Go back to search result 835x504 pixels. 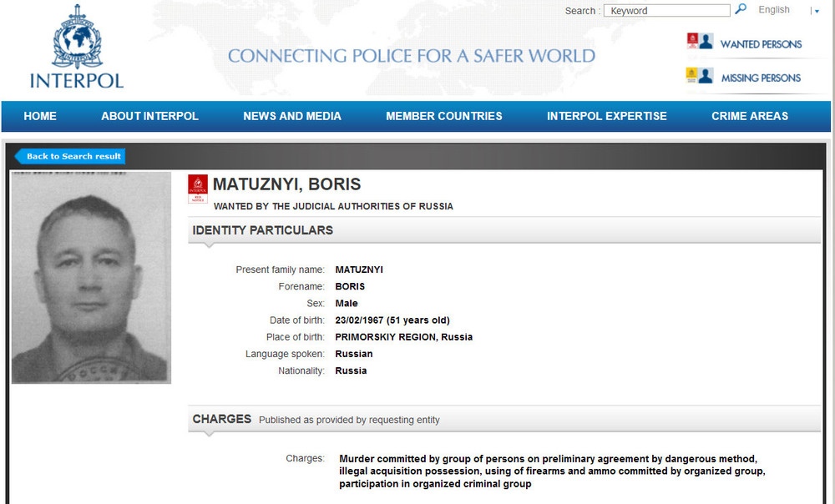(x=70, y=156)
